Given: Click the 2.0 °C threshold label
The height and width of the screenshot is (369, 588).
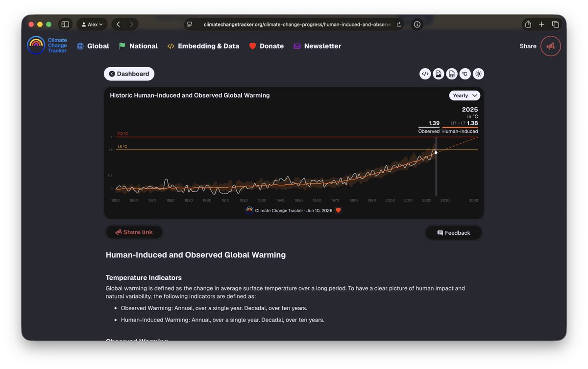Looking at the screenshot, I should (x=122, y=134).
